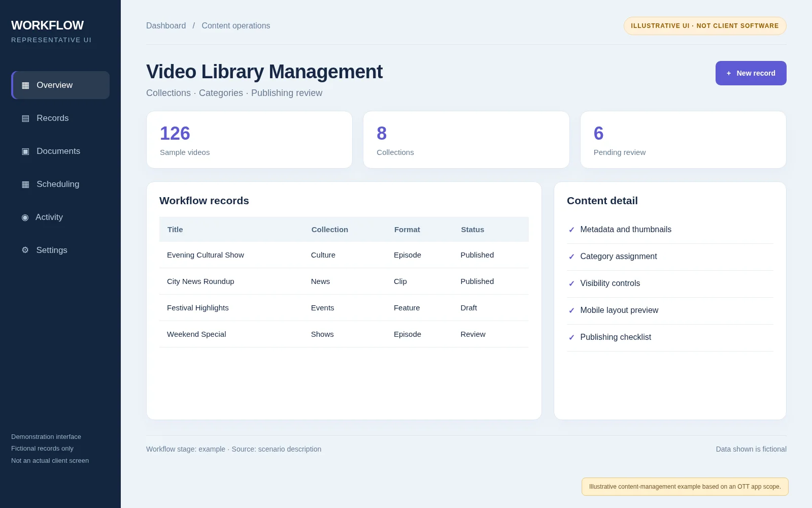Image resolution: width=812 pixels, height=508 pixels.
Task: Select the Weekend Special record
Action: pos(344,334)
